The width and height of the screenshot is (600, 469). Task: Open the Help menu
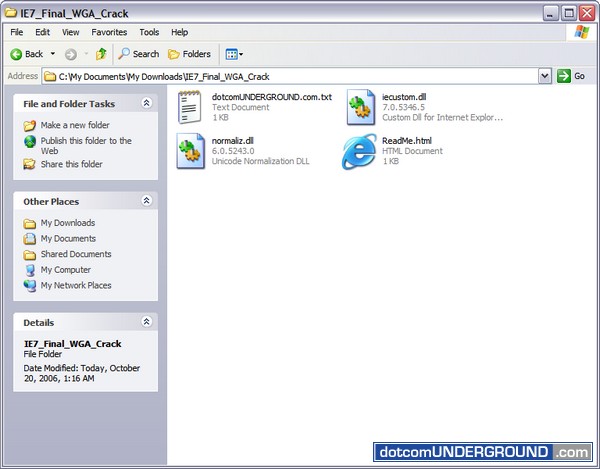pyautogui.click(x=179, y=32)
